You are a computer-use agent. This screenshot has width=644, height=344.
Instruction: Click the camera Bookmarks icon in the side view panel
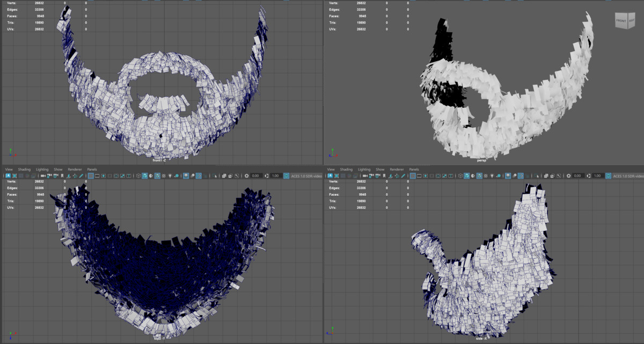click(x=384, y=175)
